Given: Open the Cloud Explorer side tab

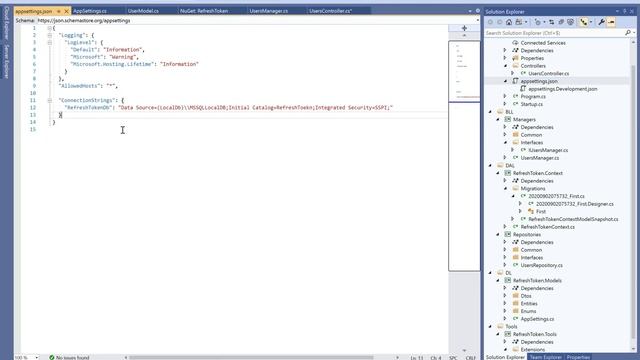Looking at the screenshot, I should [x=7, y=23].
